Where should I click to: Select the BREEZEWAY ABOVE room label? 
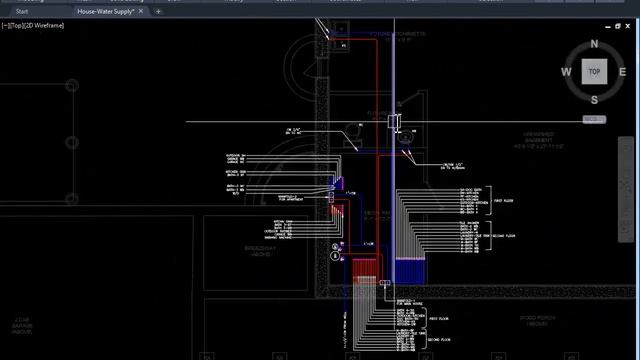point(260,251)
